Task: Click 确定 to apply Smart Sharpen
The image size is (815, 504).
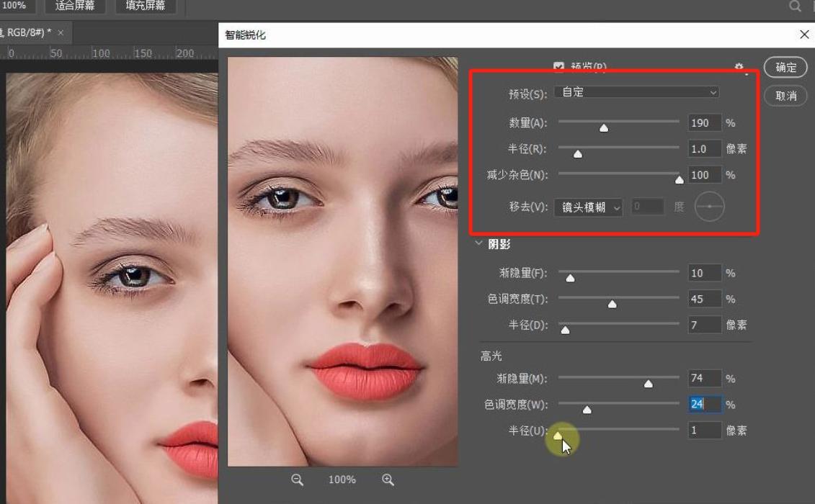Action: tap(785, 67)
